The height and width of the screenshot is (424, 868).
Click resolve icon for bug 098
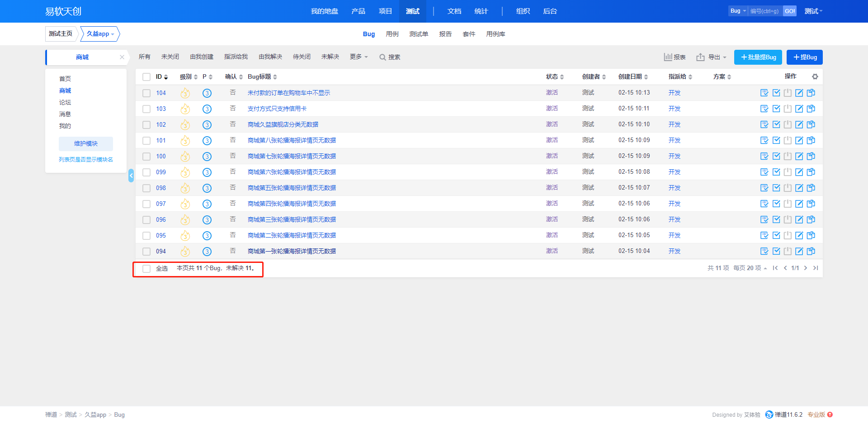pyautogui.click(x=776, y=188)
